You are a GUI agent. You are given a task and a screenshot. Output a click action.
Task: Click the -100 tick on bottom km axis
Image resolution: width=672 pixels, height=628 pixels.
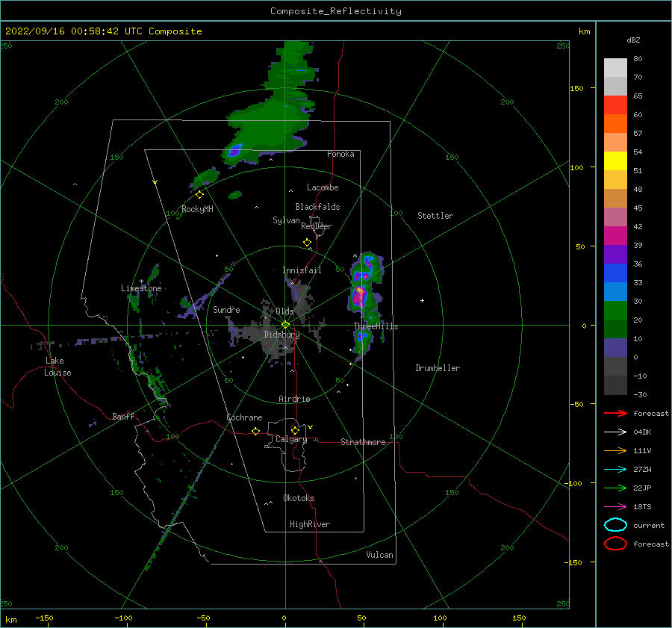click(123, 618)
